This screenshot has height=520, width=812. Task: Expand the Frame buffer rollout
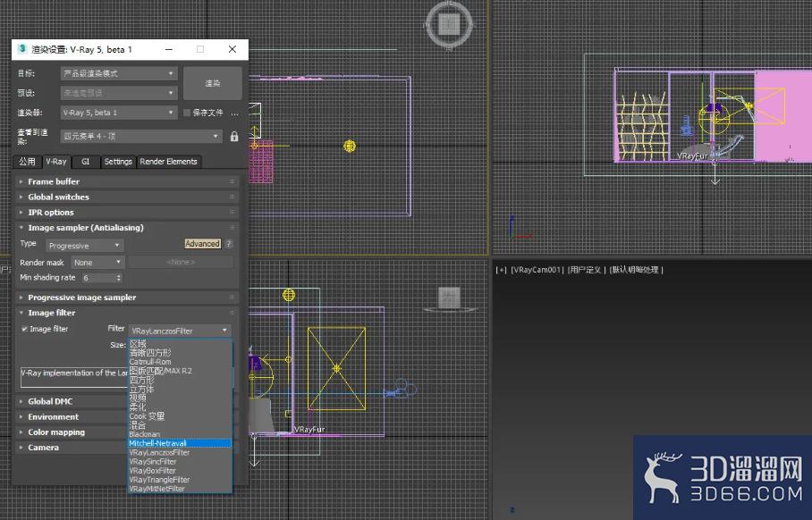126,181
